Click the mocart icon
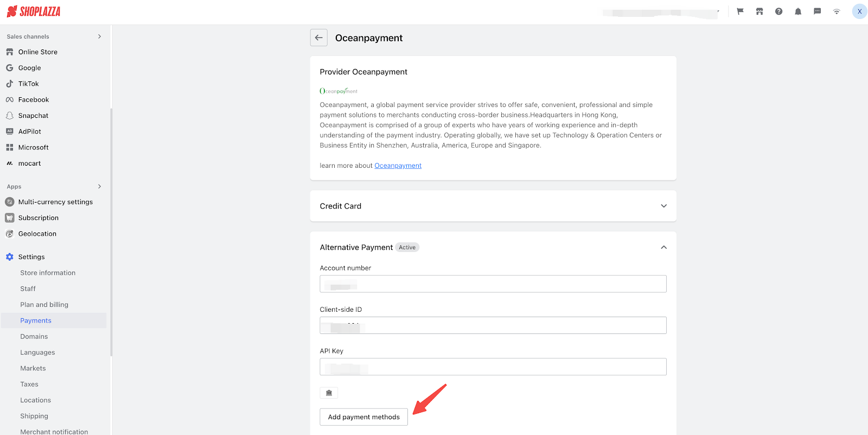Screen dimensions: 868x435 click(10, 163)
